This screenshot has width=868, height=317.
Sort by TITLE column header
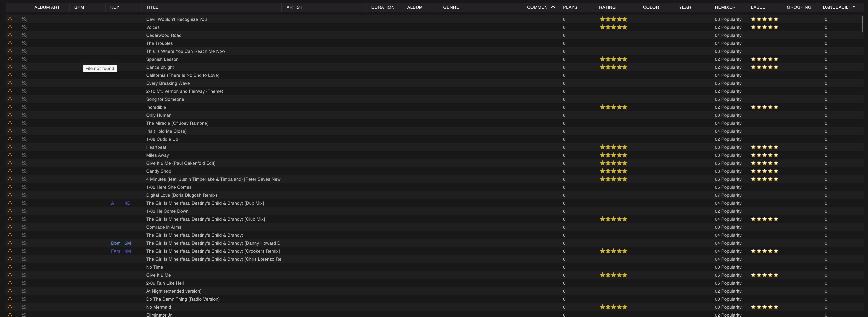click(x=152, y=7)
